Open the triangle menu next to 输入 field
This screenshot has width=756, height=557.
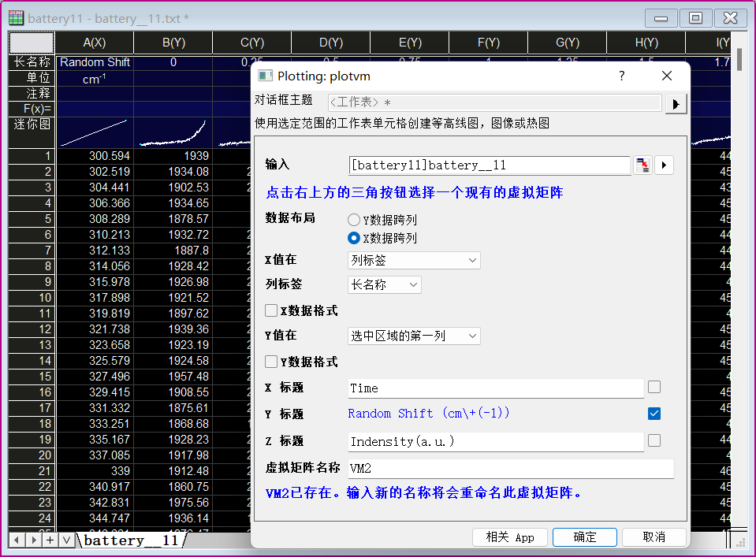coord(664,165)
